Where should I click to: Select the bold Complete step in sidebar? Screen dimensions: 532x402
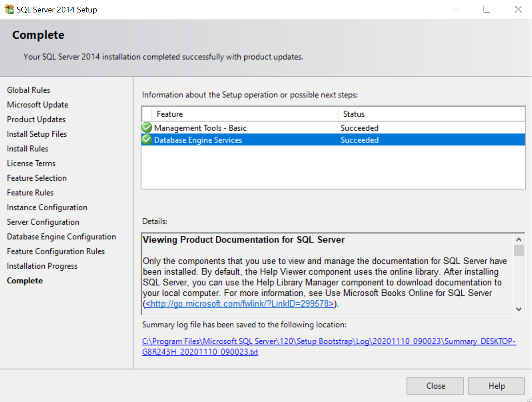pyautogui.click(x=25, y=281)
